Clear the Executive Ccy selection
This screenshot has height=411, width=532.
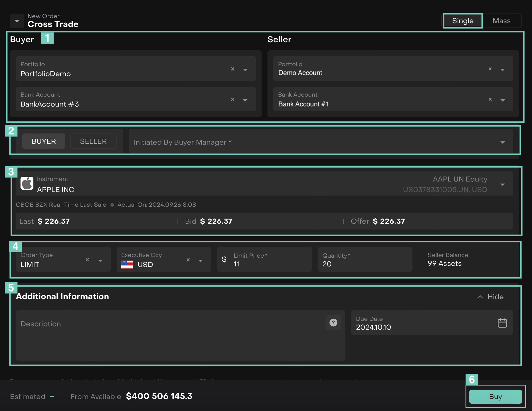coord(188,260)
